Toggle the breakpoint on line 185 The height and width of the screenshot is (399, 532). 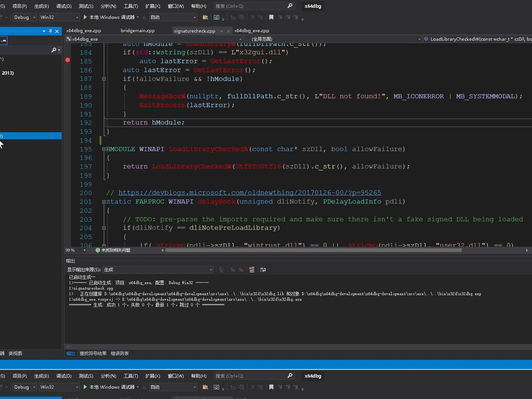tap(68, 60)
